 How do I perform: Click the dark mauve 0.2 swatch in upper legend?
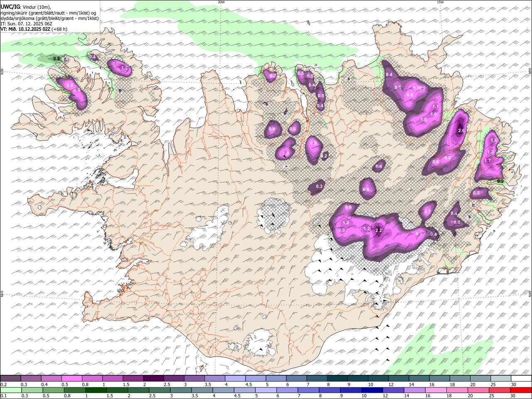click(10, 378)
